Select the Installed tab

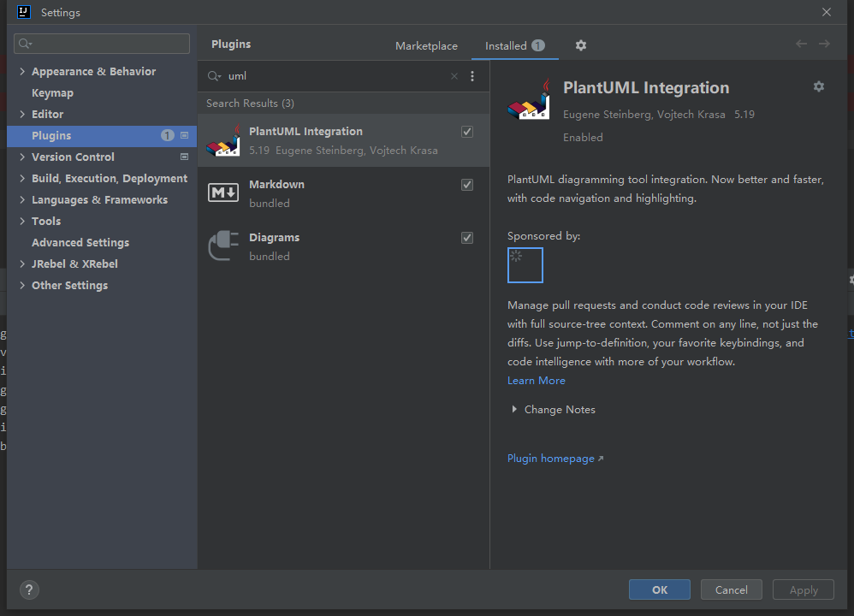[x=506, y=46]
